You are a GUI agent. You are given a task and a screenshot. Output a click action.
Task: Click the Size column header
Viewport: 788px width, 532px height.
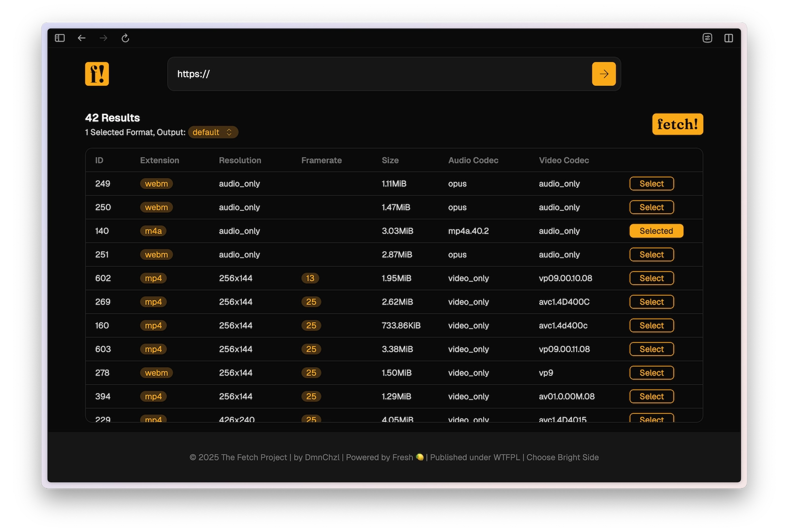390,161
